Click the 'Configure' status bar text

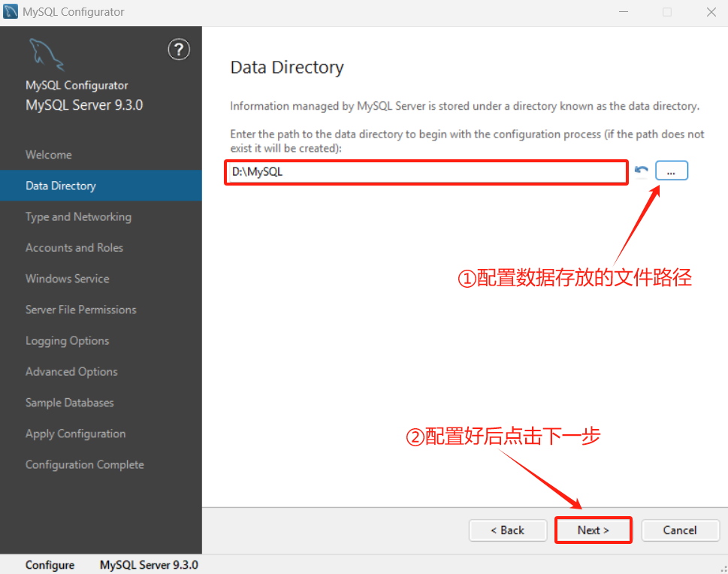coord(50,565)
